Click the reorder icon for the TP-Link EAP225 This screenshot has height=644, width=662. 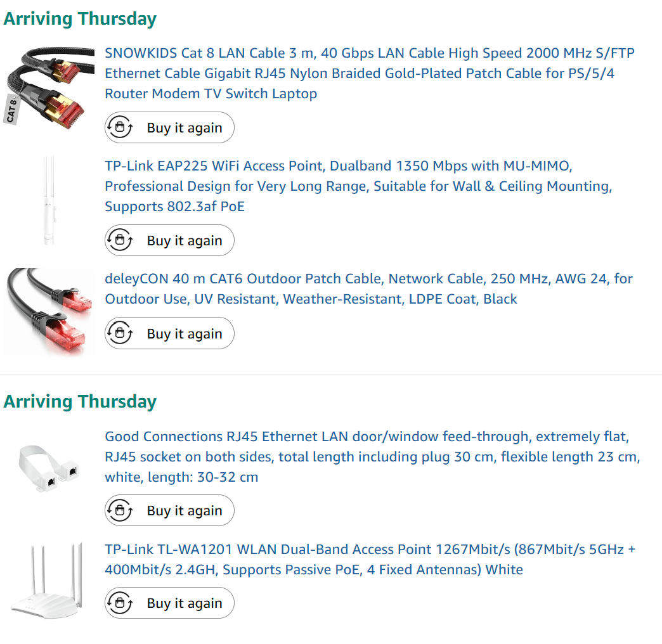(120, 240)
